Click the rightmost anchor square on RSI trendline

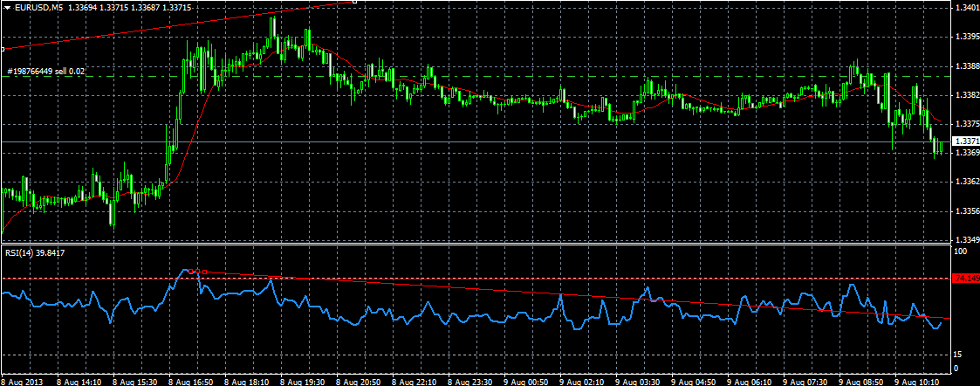point(204,272)
